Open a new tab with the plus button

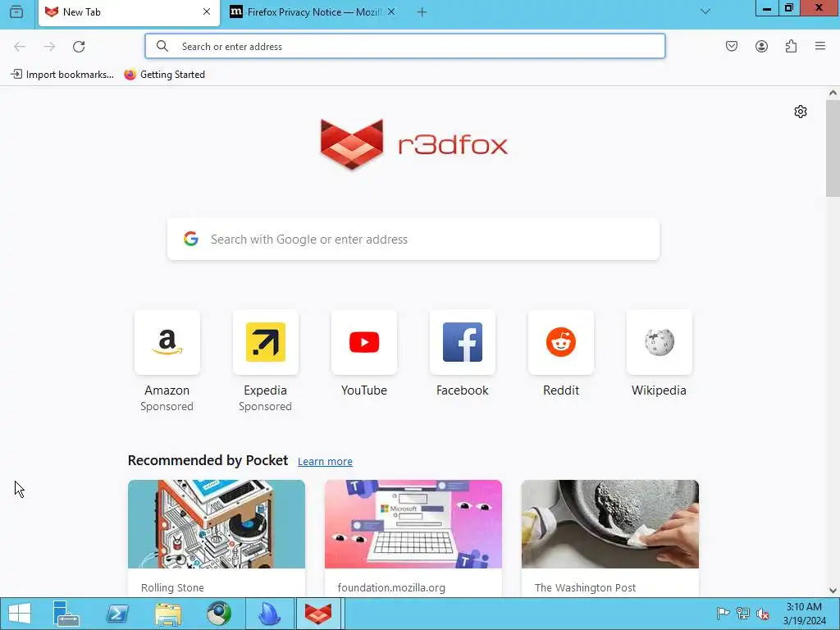click(422, 11)
